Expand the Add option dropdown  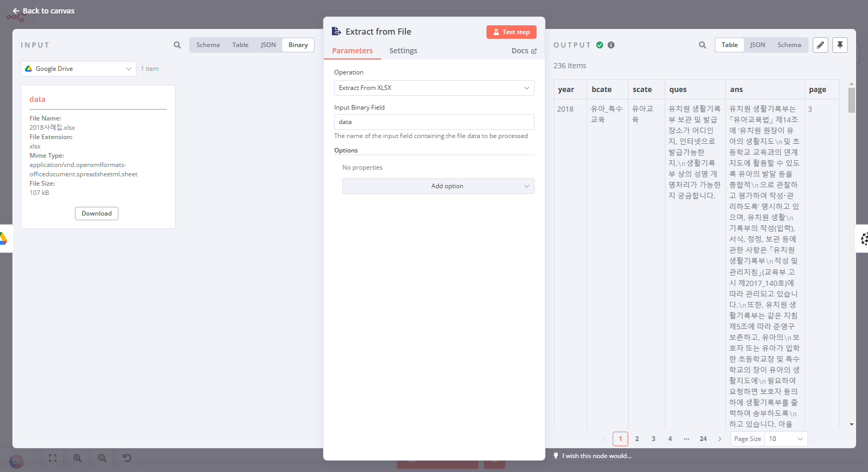tap(438, 186)
